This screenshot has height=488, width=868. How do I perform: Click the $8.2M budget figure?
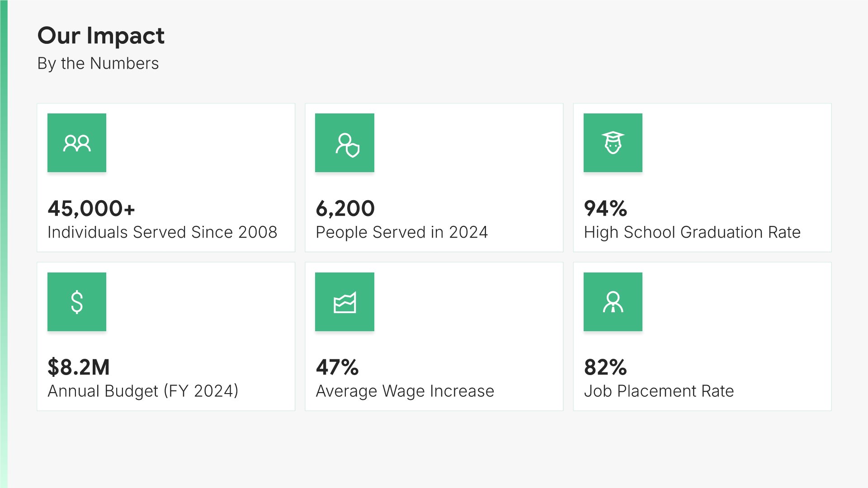coord(79,367)
